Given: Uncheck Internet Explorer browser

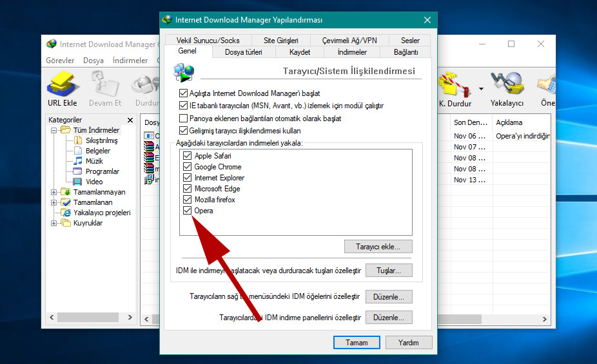Looking at the screenshot, I should [187, 178].
